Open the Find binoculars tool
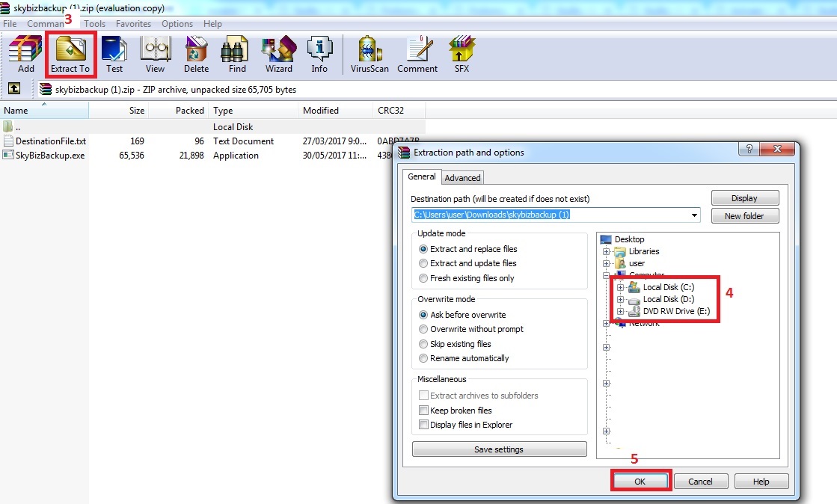This screenshot has width=837, height=504. pyautogui.click(x=237, y=54)
